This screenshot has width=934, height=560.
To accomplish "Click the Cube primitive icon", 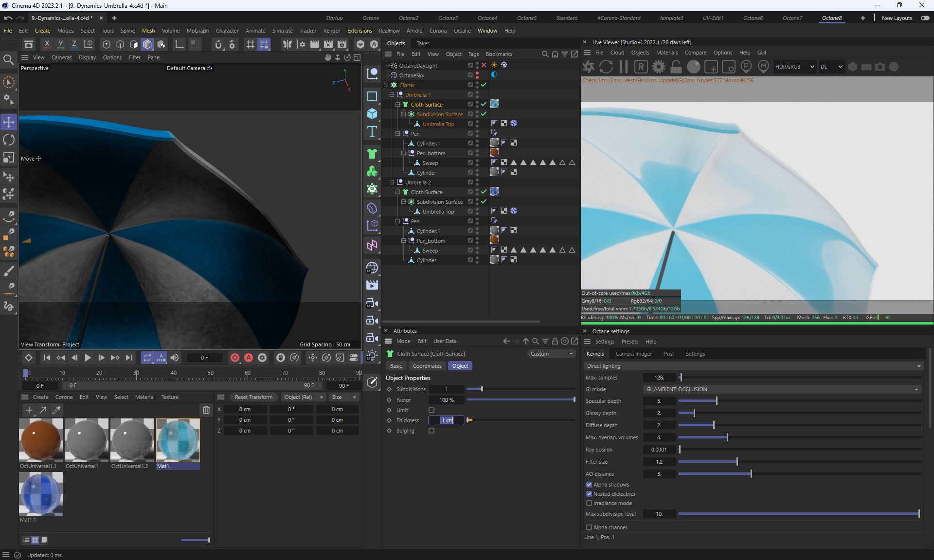I will pos(372,114).
